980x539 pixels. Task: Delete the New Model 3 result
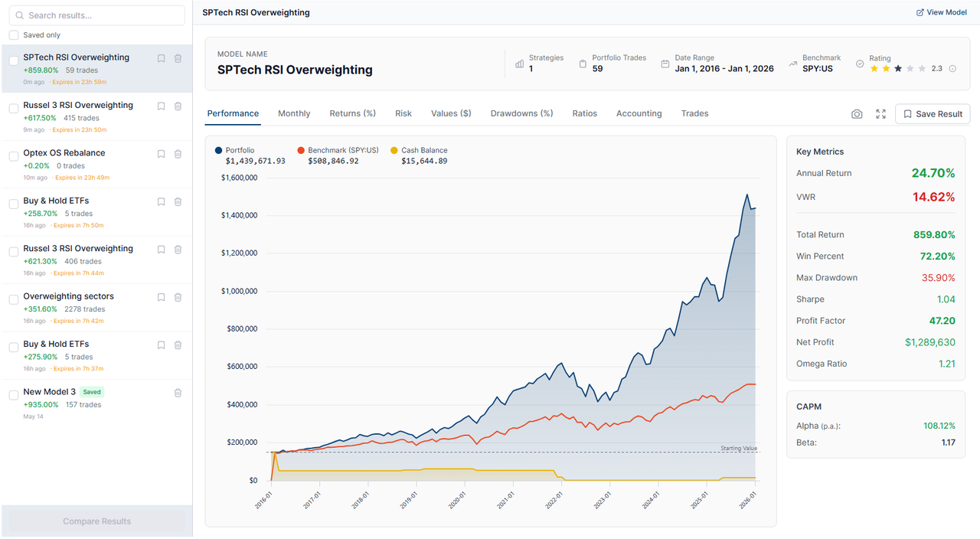[178, 393]
